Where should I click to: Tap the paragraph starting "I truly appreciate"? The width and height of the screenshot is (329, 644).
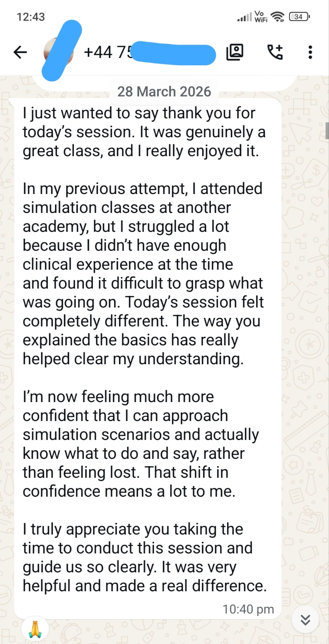click(144, 557)
